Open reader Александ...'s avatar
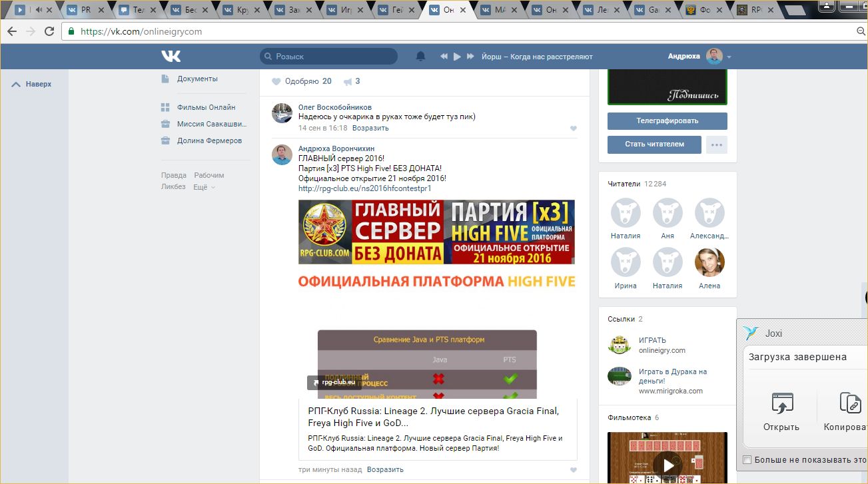 coord(709,213)
